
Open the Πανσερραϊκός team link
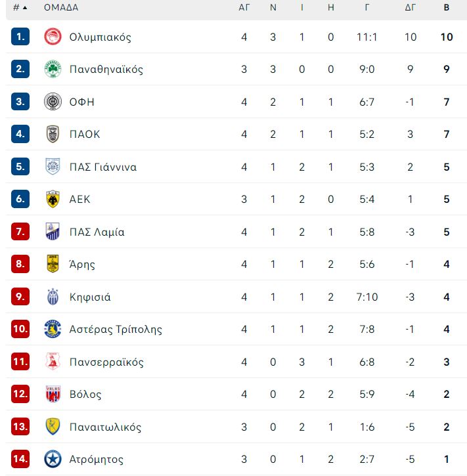click(x=106, y=362)
